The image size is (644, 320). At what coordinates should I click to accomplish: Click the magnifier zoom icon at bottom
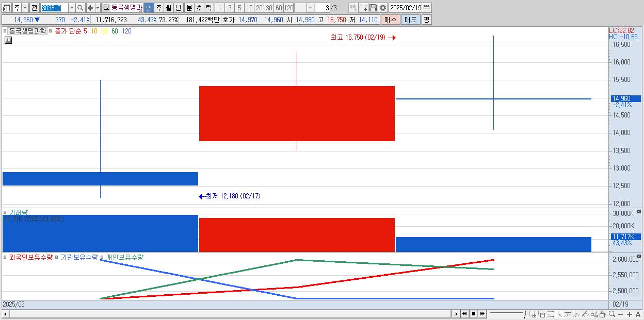tap(612, 314)
